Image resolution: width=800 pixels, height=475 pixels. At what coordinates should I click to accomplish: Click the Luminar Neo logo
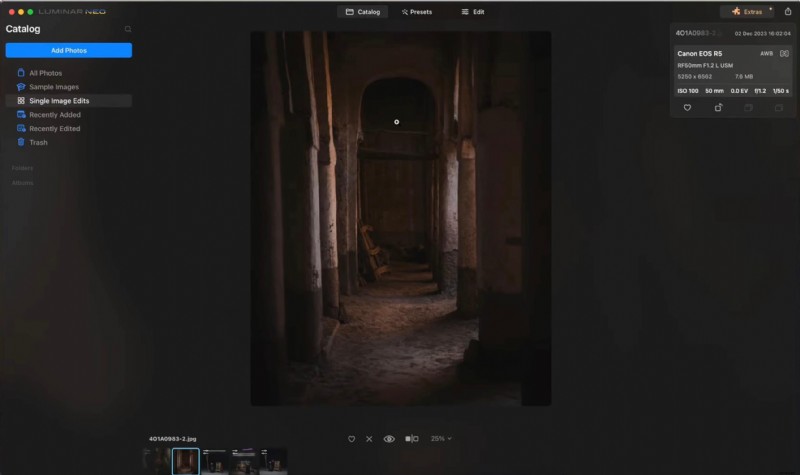(72, 11)
